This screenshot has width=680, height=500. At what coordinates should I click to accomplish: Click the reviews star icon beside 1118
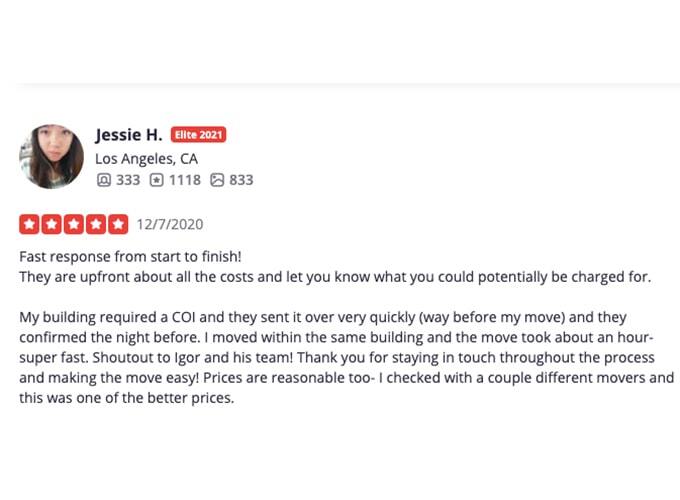click(x=156, y=180)
